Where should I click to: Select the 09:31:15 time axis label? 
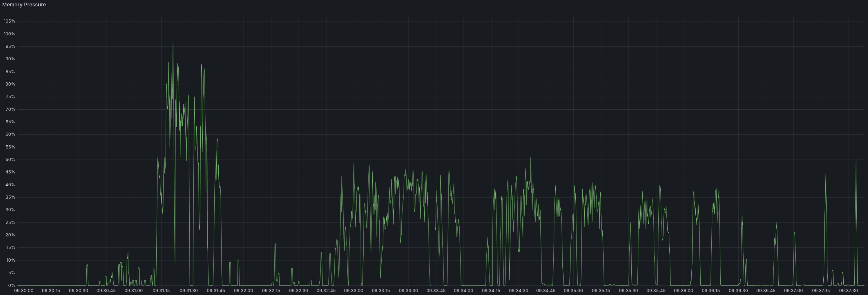click(x=161, y=291)
